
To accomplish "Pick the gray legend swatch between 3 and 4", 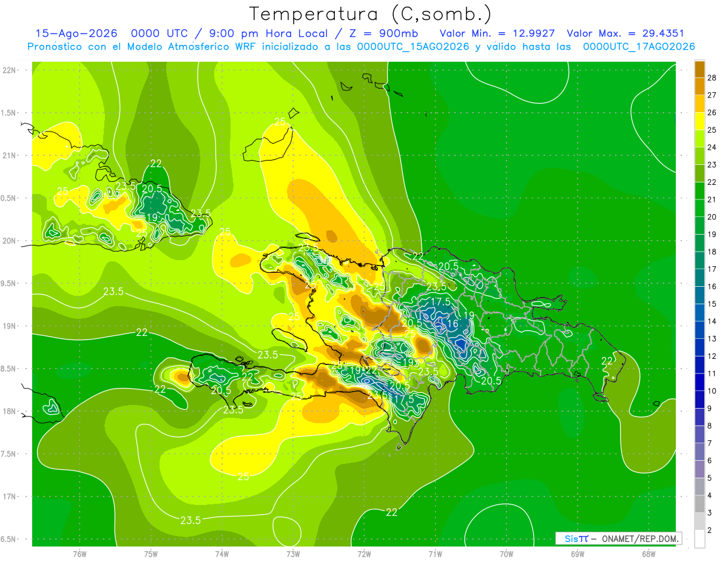I will (x=699, y=505).
